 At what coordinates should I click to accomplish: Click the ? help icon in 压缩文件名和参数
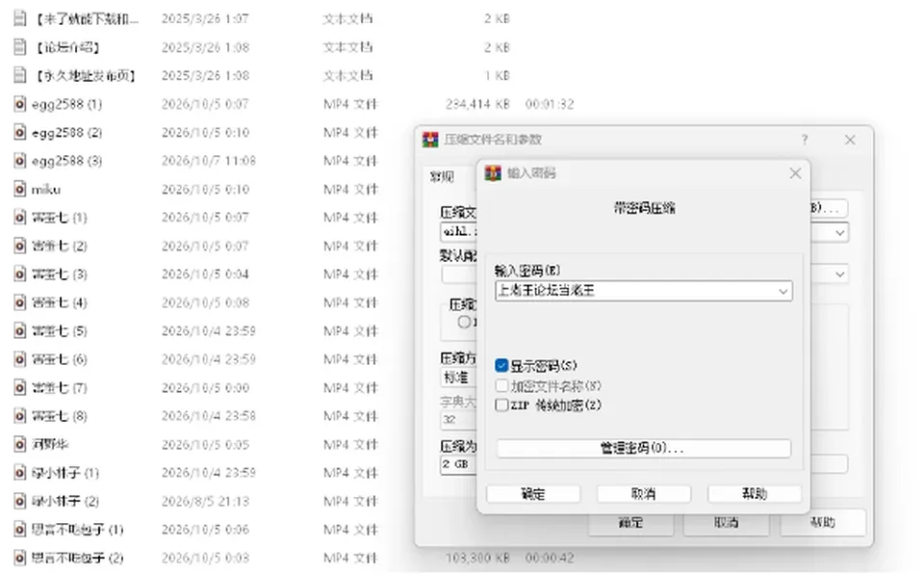coord(805,140)
